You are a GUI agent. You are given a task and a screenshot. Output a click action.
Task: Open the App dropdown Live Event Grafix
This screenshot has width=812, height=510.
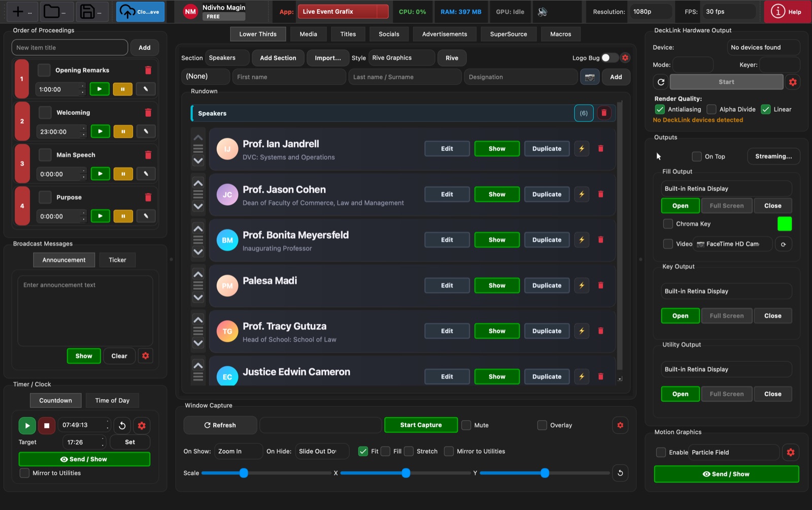(343, 12)
